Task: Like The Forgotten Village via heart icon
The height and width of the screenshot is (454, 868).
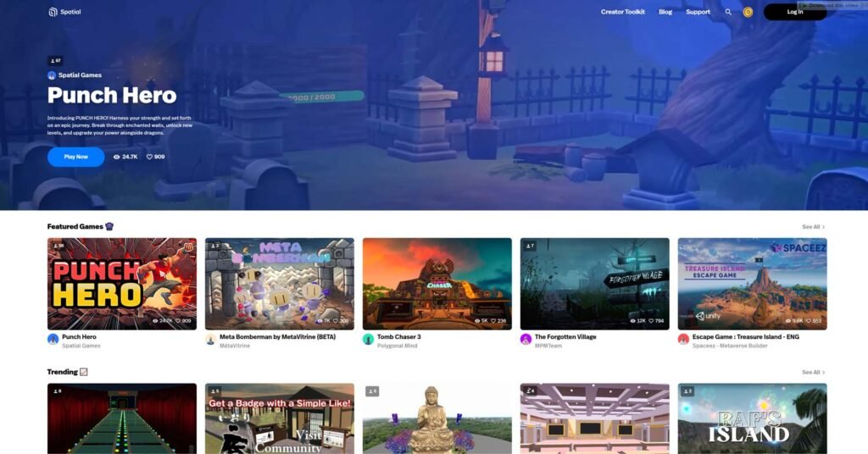Action: [x=651, y=321]
